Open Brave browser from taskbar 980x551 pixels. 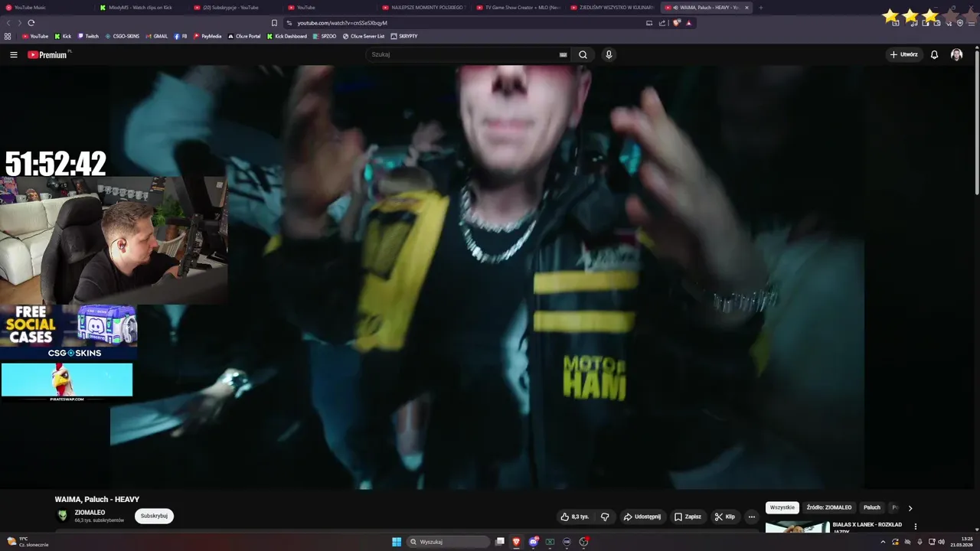(x=516, y=542)
